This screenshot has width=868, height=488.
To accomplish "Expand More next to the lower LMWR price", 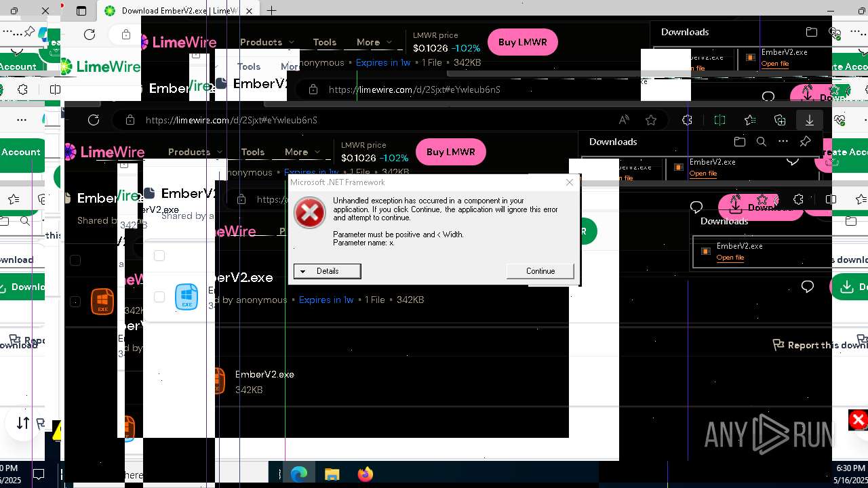I will pos(302,152).
